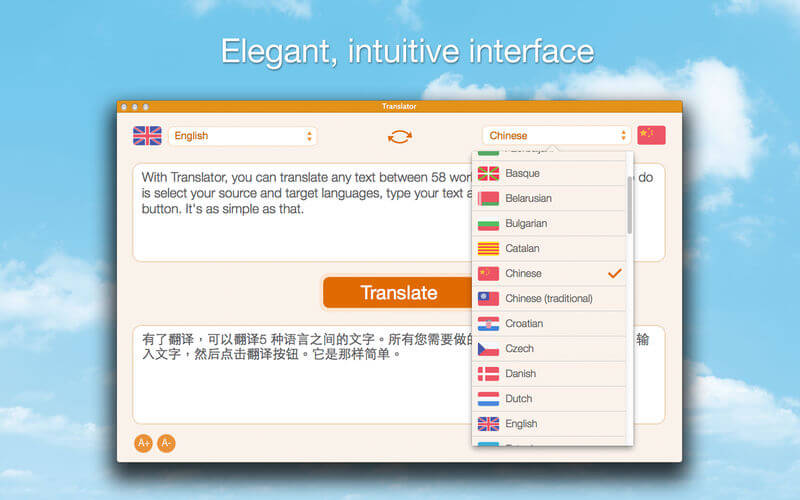800x500 pixels.
Task: Click the orange Translate button
Action: [x=398, y=293]
